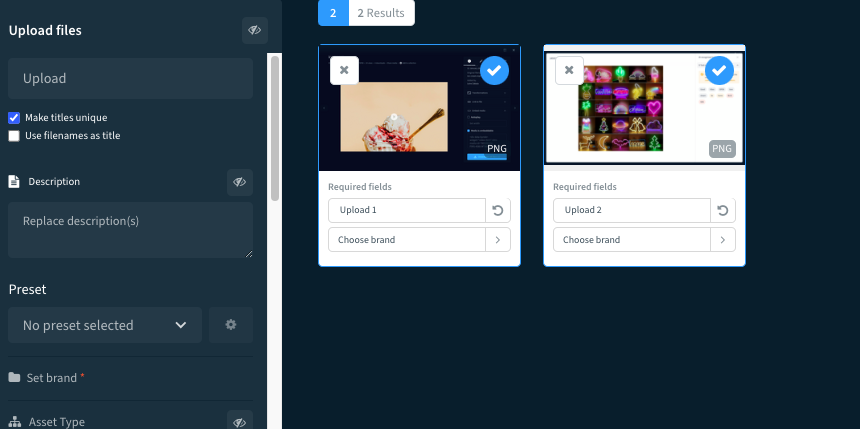The height and width of the screenshot is (429, 860).
Task: Click Required fields label on Upload 1 card
Action: pos(360,187)
